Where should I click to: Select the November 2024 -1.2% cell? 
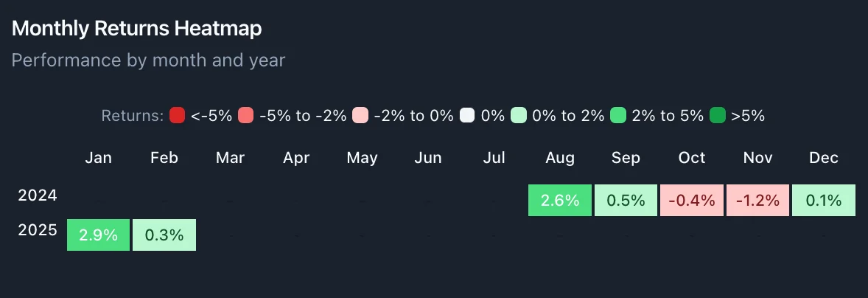(757, 200)
